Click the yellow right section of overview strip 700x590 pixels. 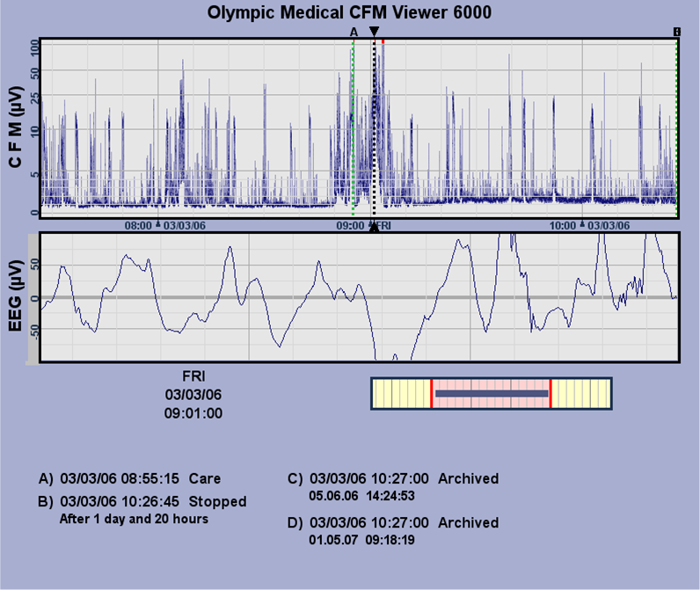click(x=580, y=393)
